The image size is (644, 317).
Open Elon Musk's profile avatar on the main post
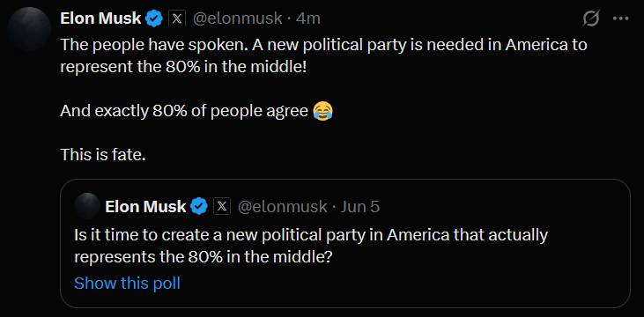pos(29,29)
